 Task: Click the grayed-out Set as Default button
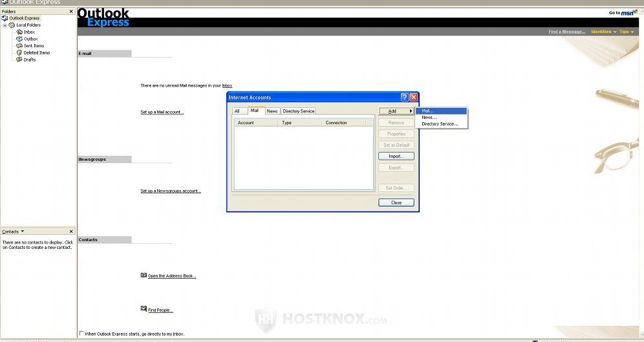coord(396,145)
